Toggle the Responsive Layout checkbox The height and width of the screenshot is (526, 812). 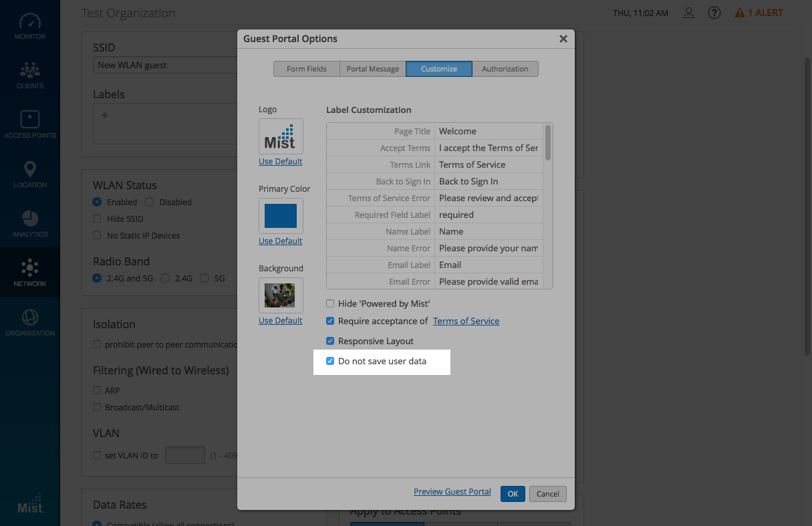pos(330,341)
